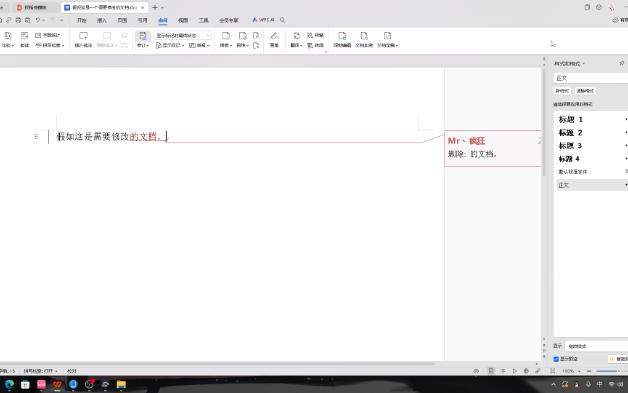Click the Clear Format button in styles pane
The height and width of the screenshot is (393, 628).
(x=585, y=91)
